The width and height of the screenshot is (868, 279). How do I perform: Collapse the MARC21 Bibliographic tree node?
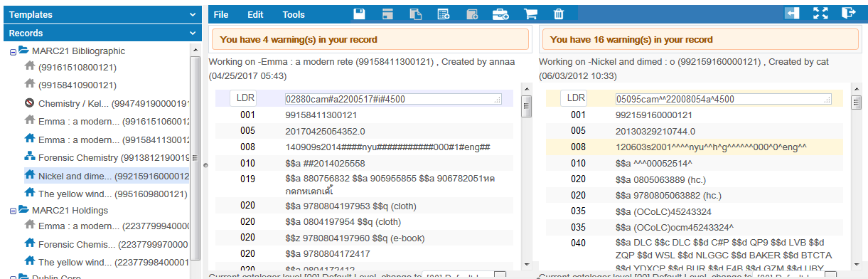tap(13, 52)
